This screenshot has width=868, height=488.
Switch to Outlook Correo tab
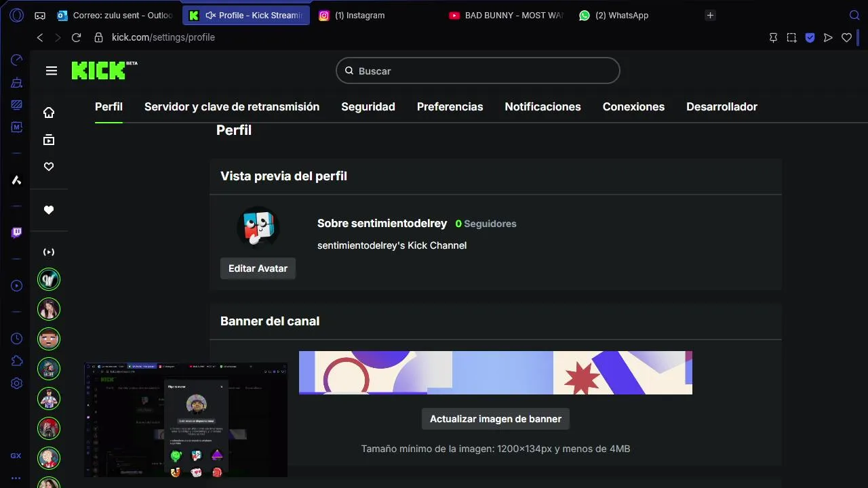pyautogui.click(x=115, y=15)
